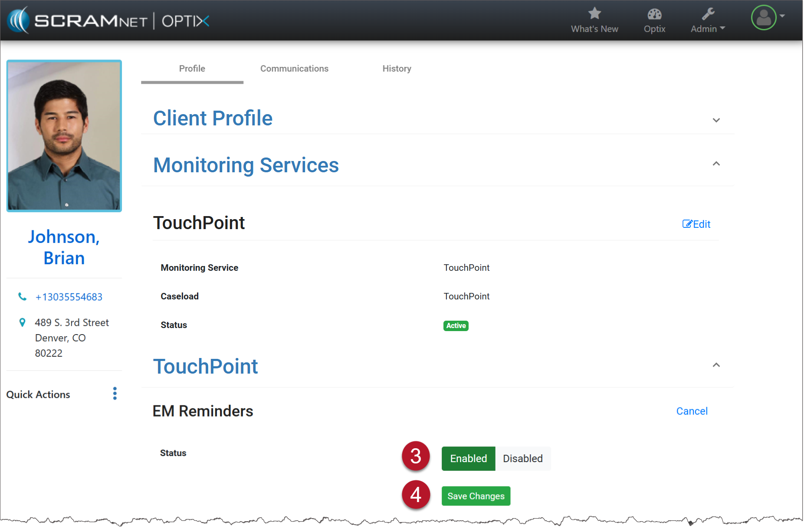Switch to the Communications tab
This screenshot has width=804, height=532.
pyautogui.click(x=294, y=69)
